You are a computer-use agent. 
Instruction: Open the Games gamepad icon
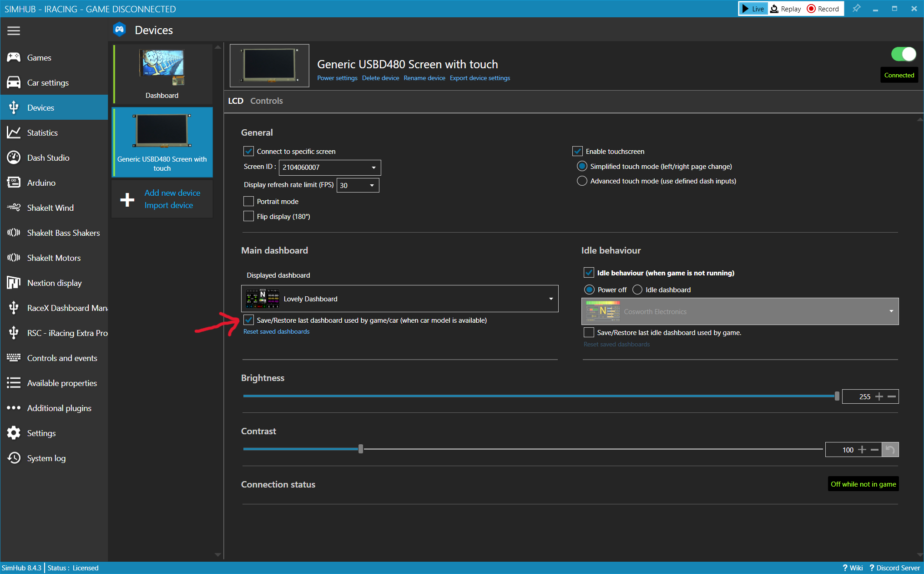click(14, 57)
